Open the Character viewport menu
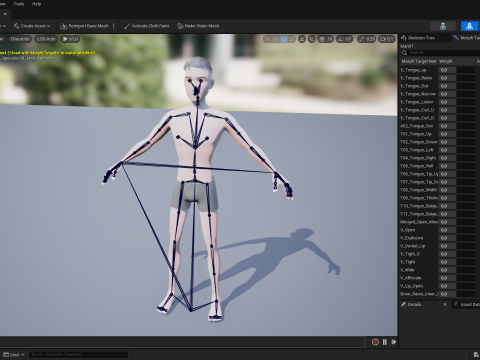Viewport: 480px width, 360px height. pos(20,39)
